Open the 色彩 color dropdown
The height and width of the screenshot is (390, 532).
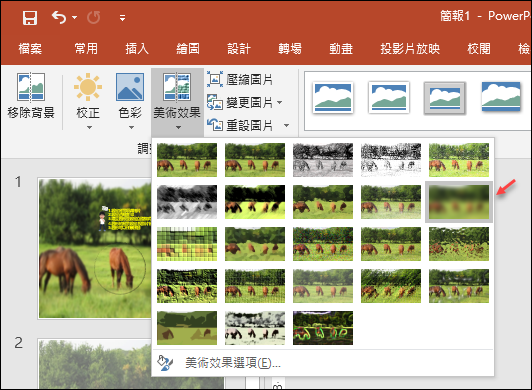130,100
